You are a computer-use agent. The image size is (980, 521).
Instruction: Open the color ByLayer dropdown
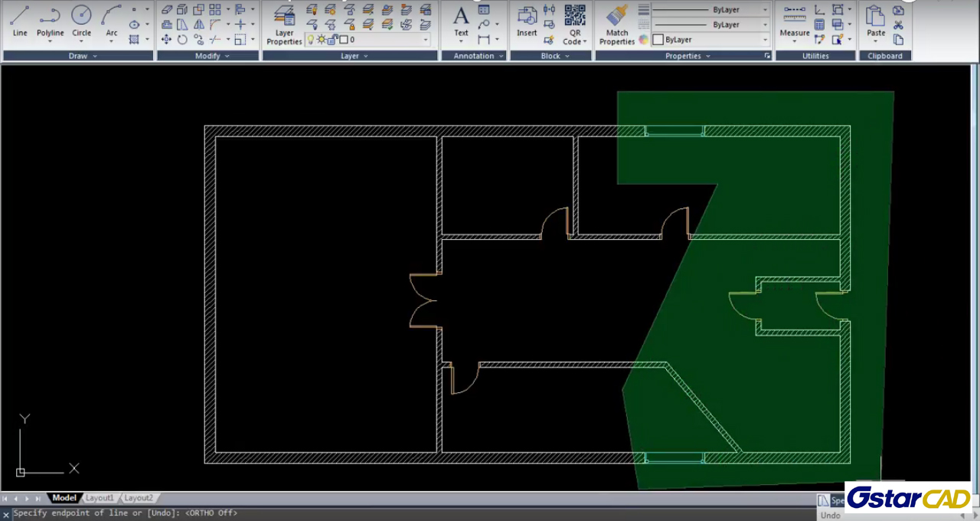pos(766,39)
